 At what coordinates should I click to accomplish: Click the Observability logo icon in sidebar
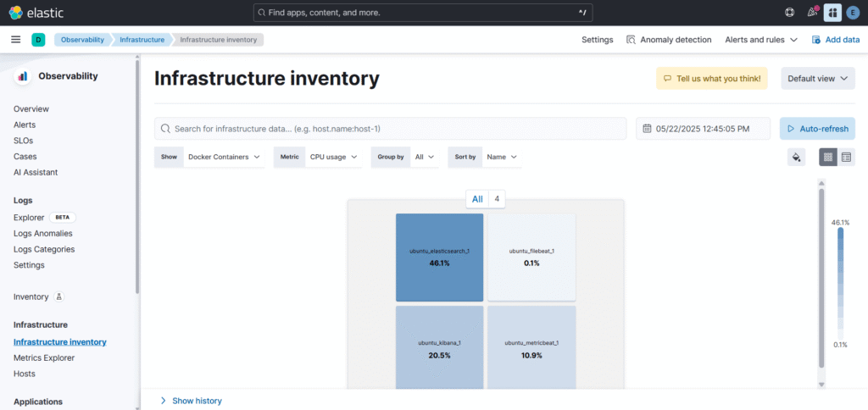pos(23,76)
